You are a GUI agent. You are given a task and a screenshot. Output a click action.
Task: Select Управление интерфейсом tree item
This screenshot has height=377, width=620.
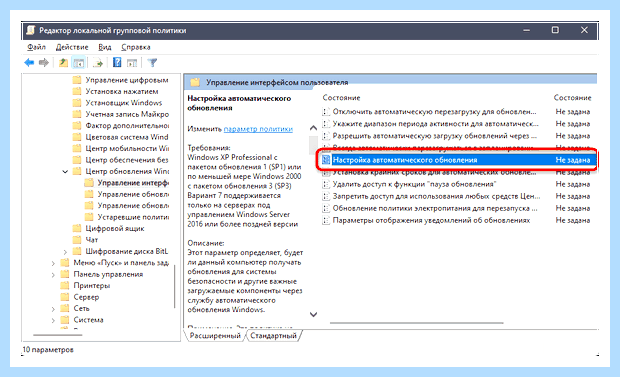(133, 183)
